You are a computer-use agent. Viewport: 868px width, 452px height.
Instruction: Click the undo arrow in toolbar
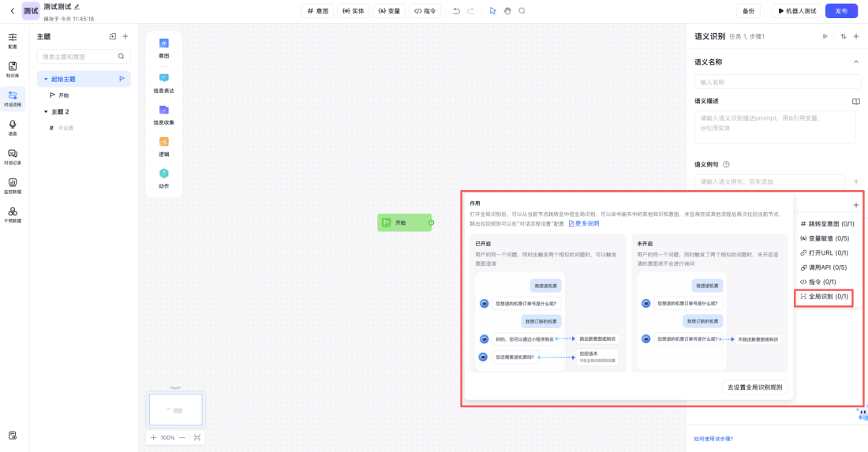[456, 11]
